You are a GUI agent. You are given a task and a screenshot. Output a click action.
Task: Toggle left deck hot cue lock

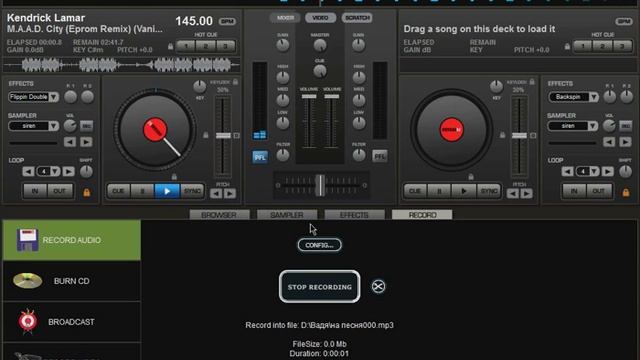tap(171, 47)
